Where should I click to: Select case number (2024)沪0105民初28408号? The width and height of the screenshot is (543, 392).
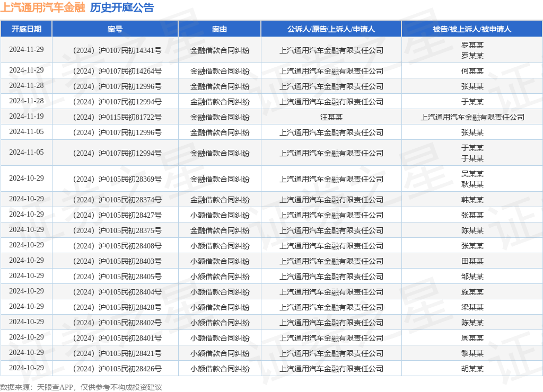[x=117, y=246]
